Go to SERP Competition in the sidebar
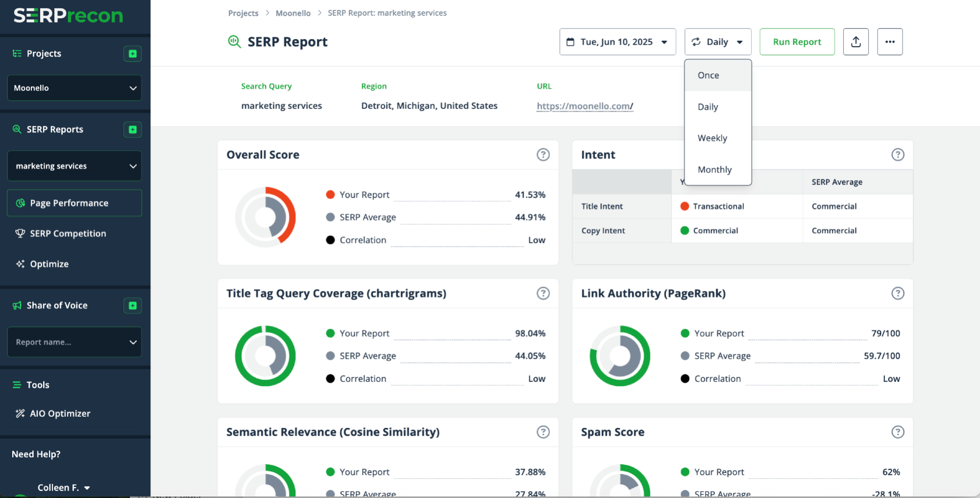 point(68,234)
